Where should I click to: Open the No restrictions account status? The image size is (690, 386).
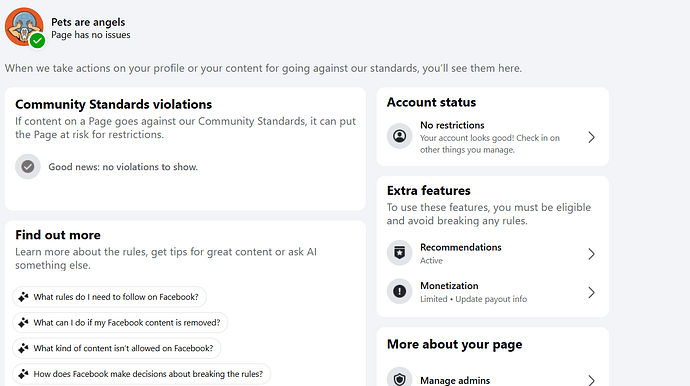coord(492,137)
